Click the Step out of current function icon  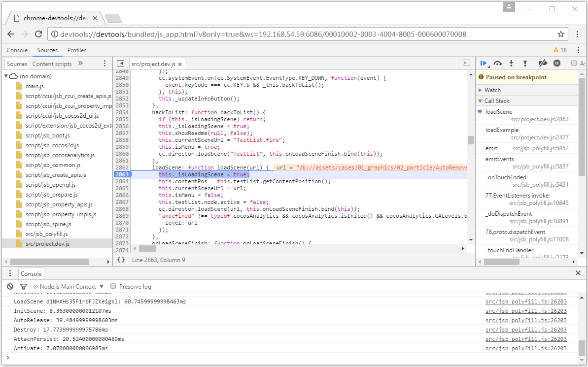pyautogui.click(x=525, y=63)
